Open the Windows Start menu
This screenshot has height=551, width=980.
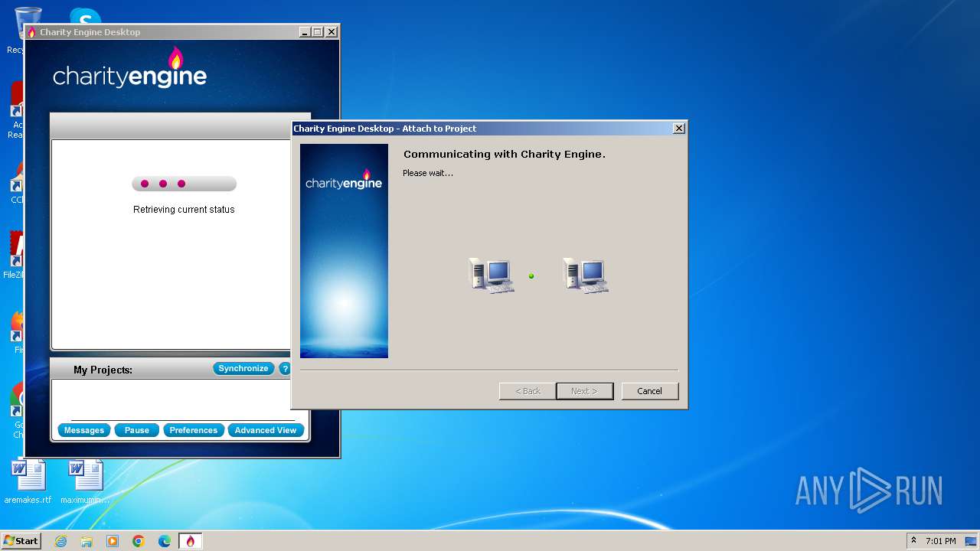[x=21, y=541]
